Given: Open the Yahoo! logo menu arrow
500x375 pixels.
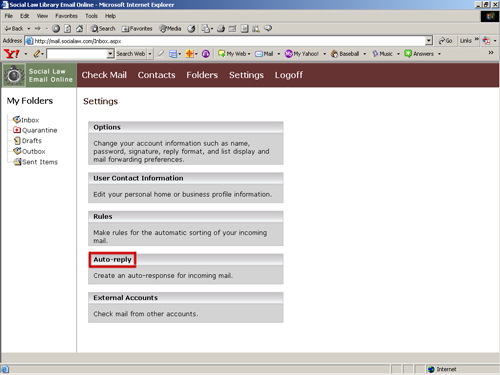Looking at the screenshot, I should point(26,54).
